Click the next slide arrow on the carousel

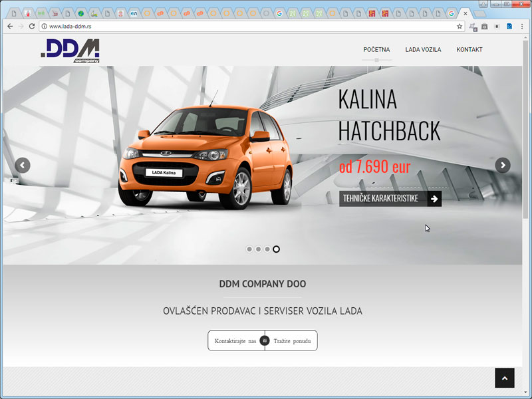click(503, 165)
